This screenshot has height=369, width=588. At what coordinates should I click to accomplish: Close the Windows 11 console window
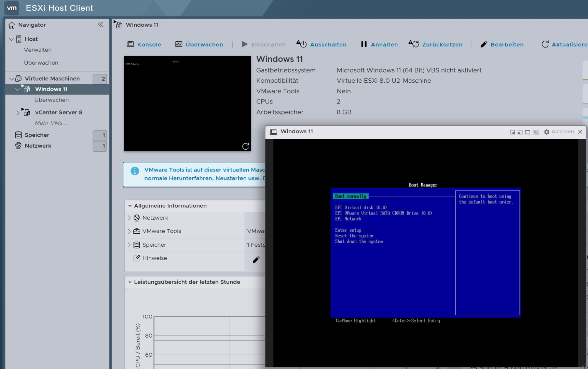click(x=580, y=132)
